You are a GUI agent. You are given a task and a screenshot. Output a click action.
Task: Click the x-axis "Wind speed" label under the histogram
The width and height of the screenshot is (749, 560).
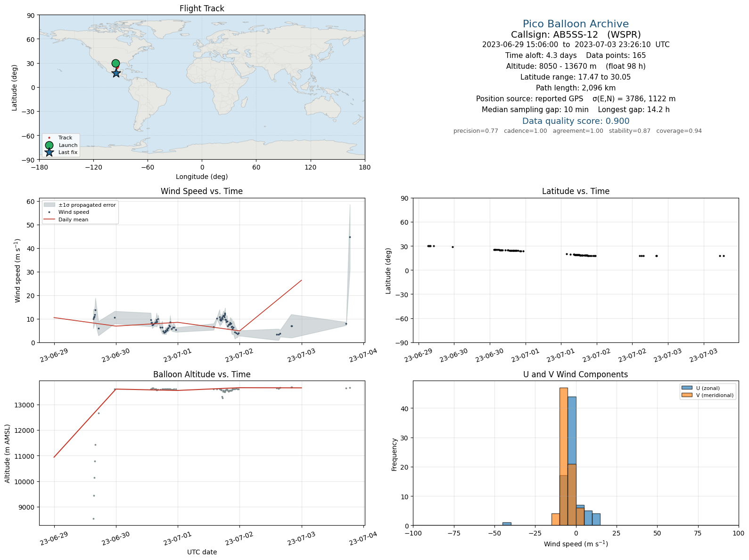(576, 544)
